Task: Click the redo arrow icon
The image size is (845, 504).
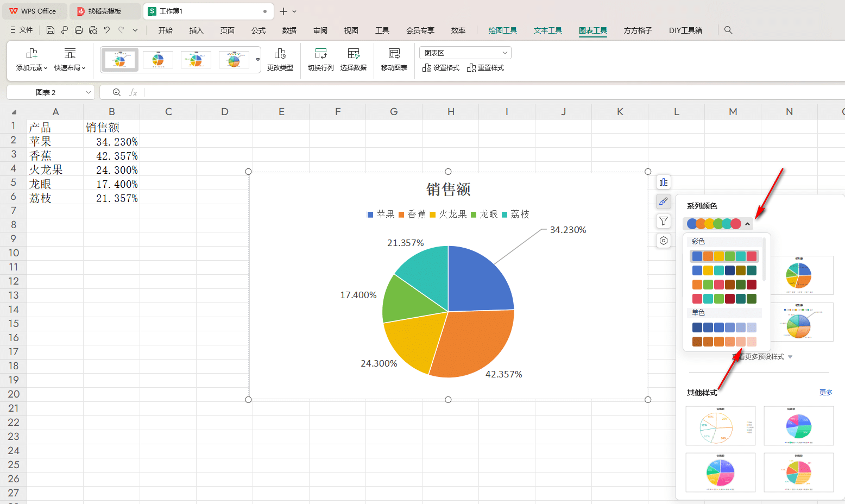Action: [121, 30]
